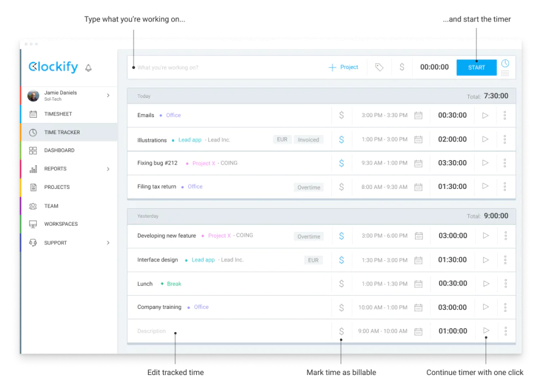Viewport: 543px width, 392px height.
Task: Click the Dashboard grid icon in the sidebar
Action: click(x=33, y=150)
